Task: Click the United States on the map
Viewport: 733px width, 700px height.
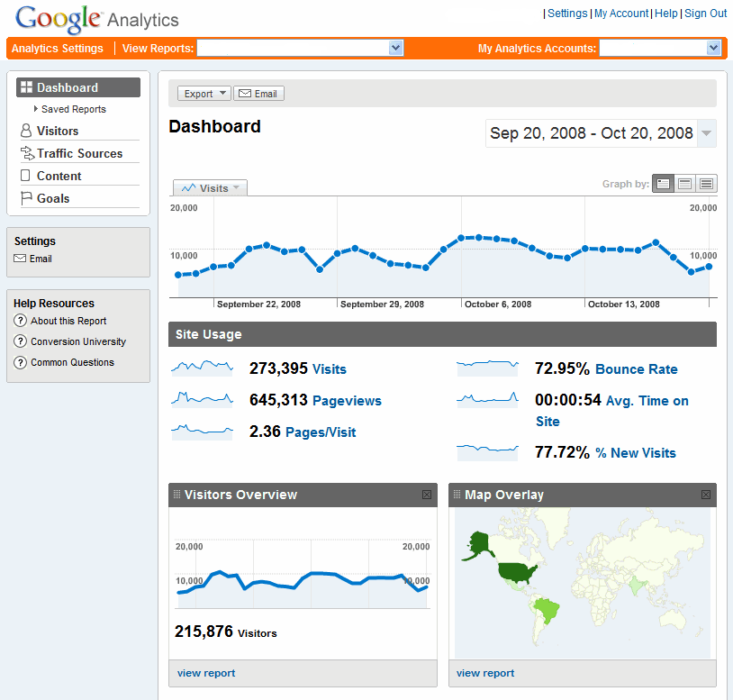Action: coord(518,571)
